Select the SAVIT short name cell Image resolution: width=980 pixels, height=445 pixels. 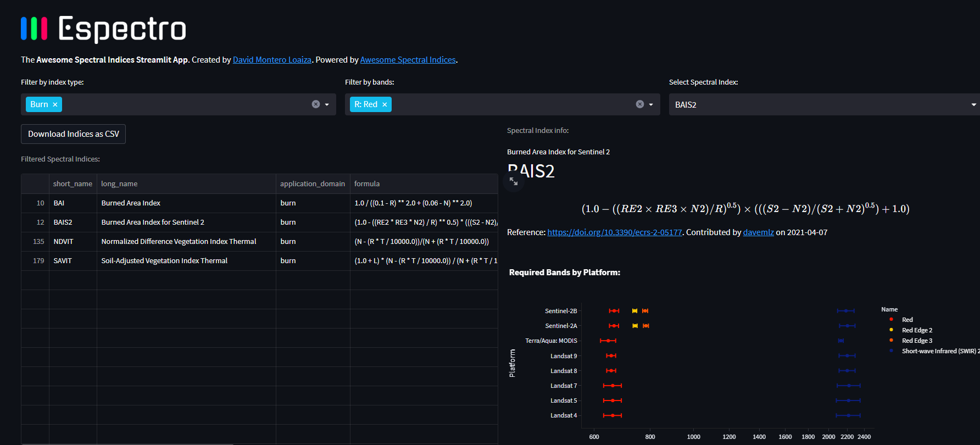(x=73, y=261)
